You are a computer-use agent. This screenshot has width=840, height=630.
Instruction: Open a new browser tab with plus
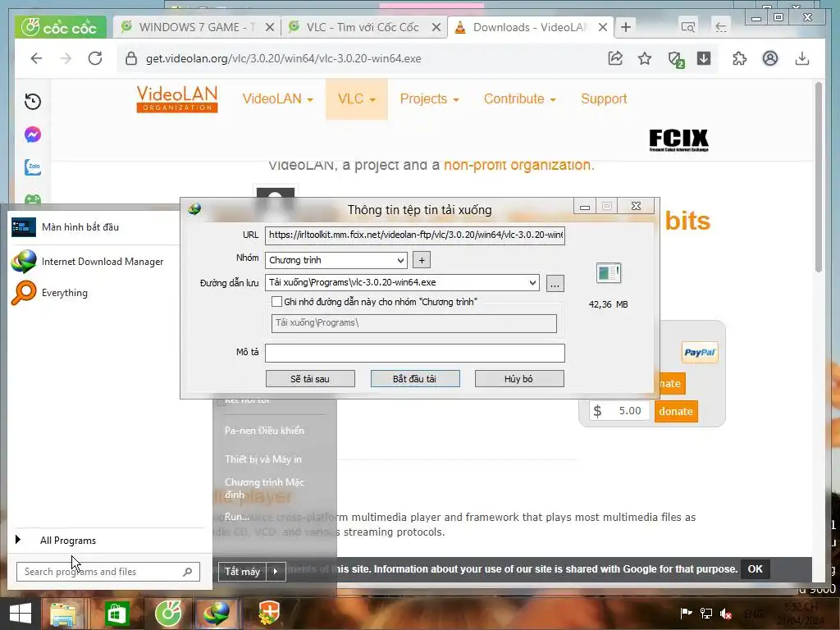click(x=626, y=27)
